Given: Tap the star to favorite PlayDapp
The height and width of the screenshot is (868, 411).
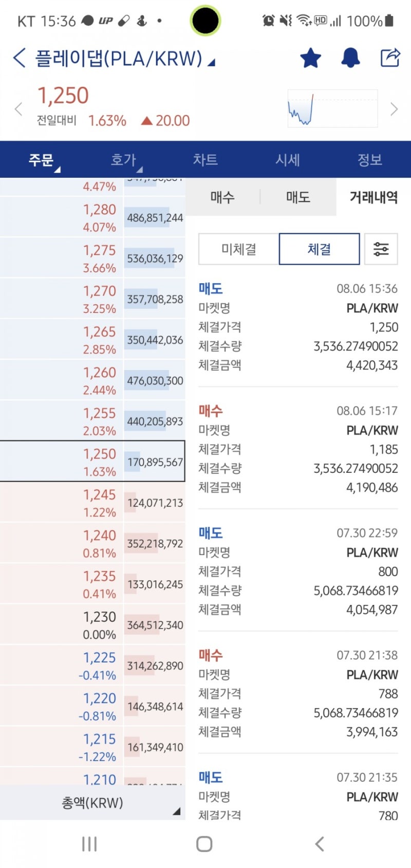Looking at the screenshot, I should click(x=310, y=58).
